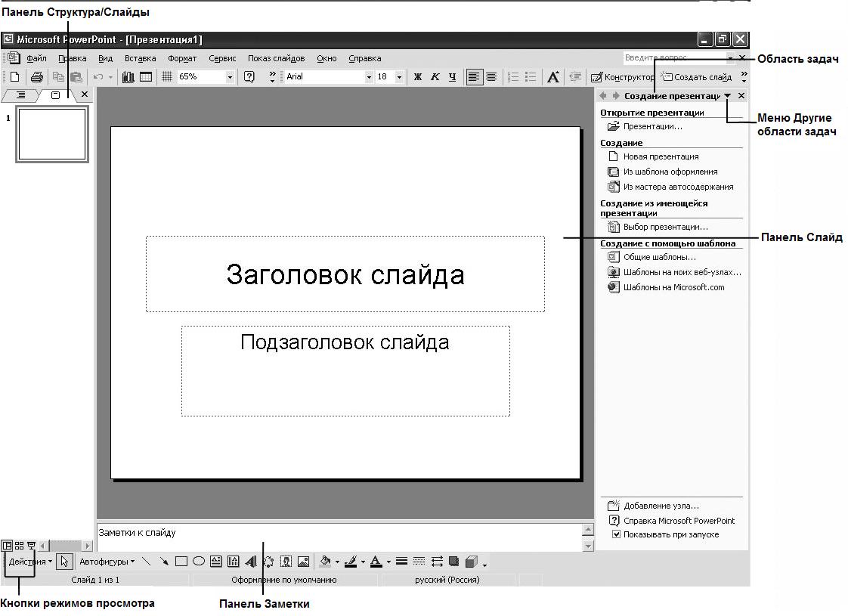
Task: Select slide 1 thumbnail
Action: pyautogui.click(x=52, y=134)
